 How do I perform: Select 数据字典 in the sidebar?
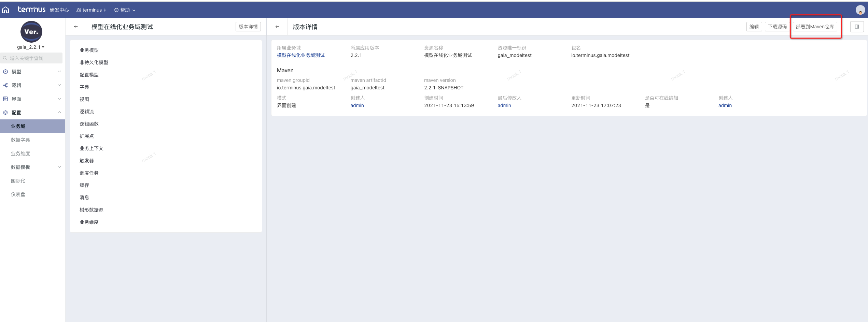20,140
